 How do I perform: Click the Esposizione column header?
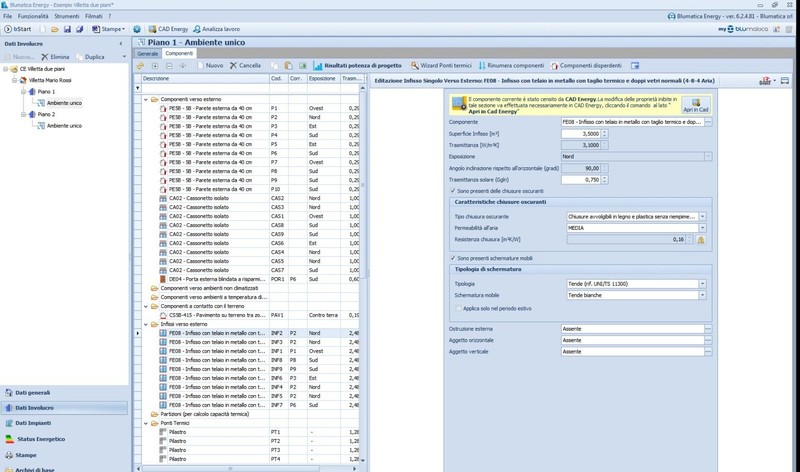point(322,79)
